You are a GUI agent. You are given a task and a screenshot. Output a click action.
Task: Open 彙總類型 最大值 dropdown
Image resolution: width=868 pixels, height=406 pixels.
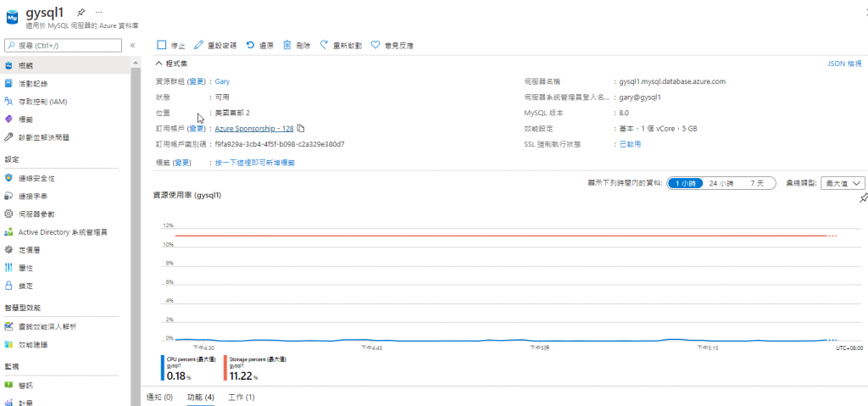843,183
